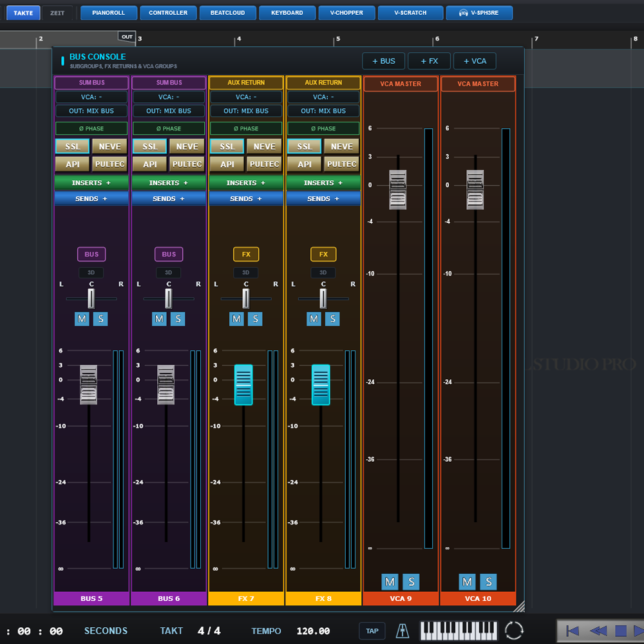Select API EQ on FX 7

pos(227,164)
